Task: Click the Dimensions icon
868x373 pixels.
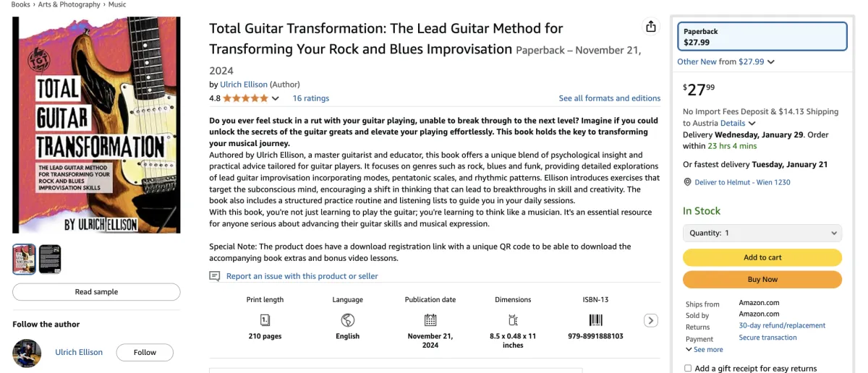Action: pos(513,320)
